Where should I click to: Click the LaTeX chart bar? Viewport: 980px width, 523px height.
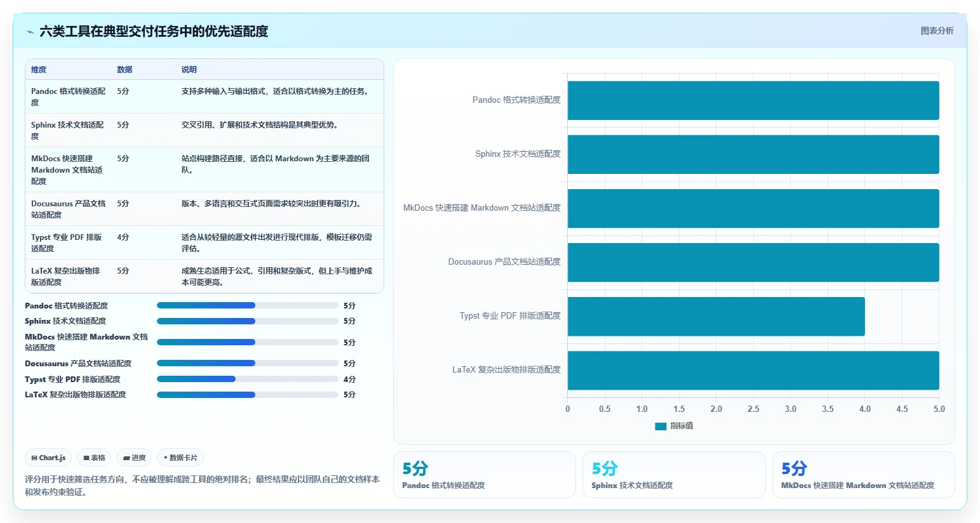coord(753,370)
